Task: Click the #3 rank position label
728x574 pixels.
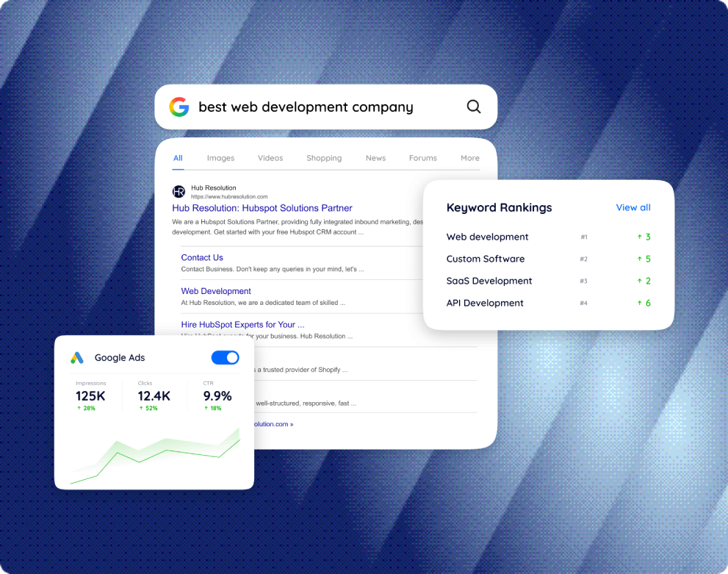Action: coord(583,281)
